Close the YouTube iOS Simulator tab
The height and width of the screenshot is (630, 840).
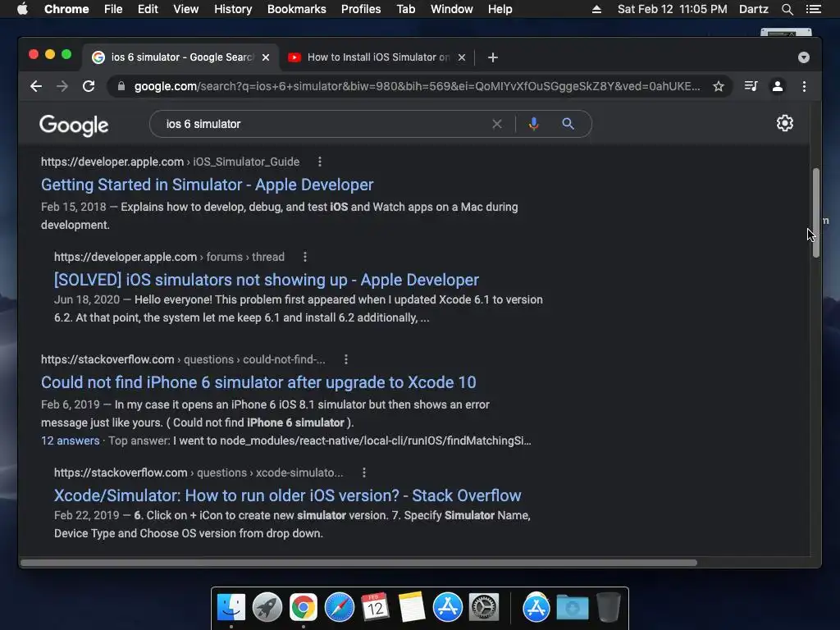(x=462, y=57)
